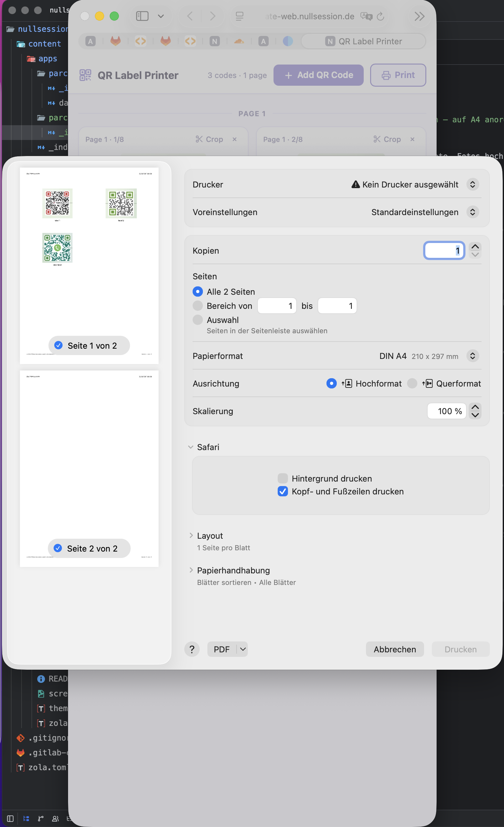Image resolution: width=504 pixels, height=827 pixels.
Task: Open the Papierformat DIN A4 dropdown
Action: (x=472, y=356)
